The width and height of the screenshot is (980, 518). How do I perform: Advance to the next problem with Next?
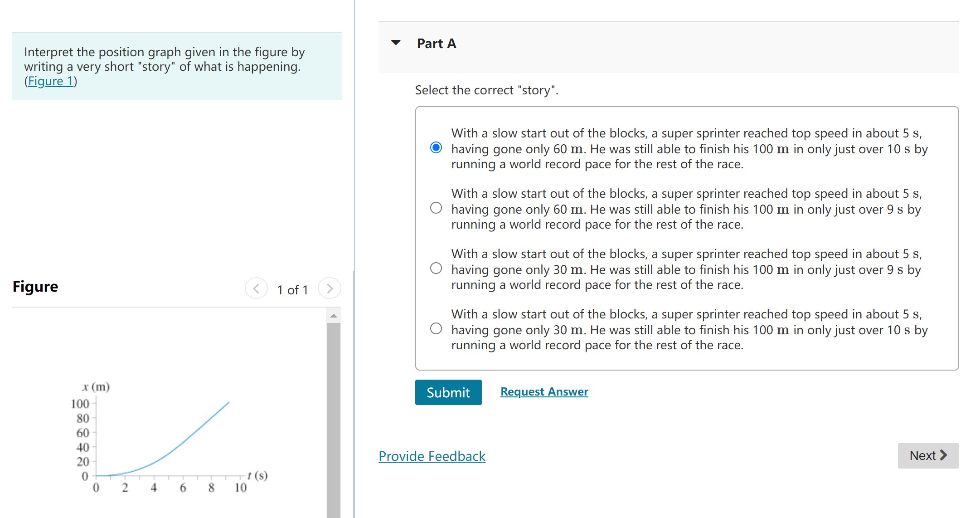point(927,455)
